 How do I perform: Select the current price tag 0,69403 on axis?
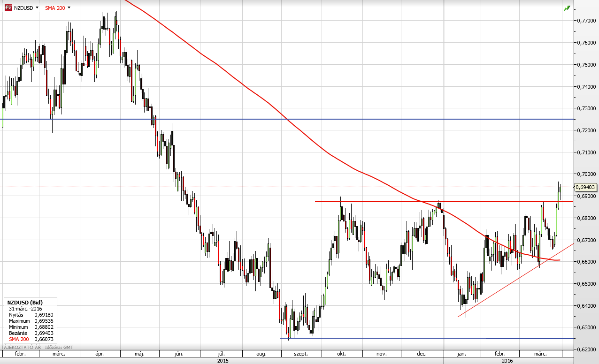coord(585,187)
